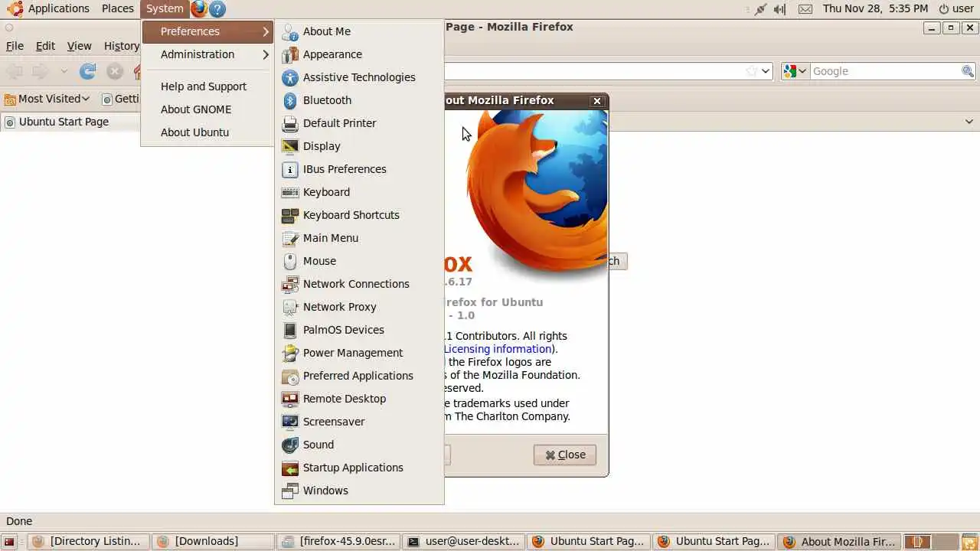Open the user session menu

pyautogui.click(x=956, y=8)
